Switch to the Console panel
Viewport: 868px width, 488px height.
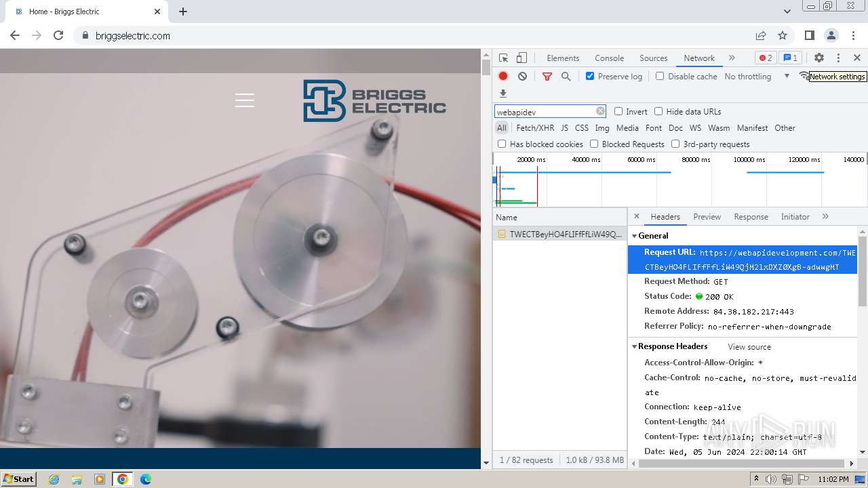coord(609,58)
